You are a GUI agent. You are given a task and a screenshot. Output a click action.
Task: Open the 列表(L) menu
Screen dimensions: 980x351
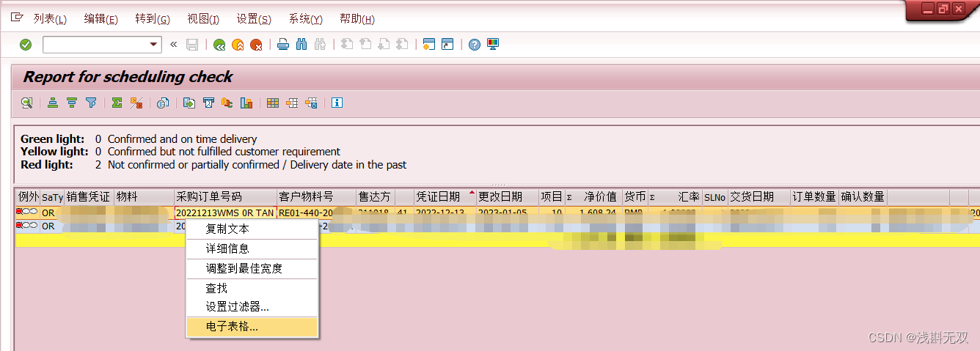pyautogui.click(x=50, y=19)
